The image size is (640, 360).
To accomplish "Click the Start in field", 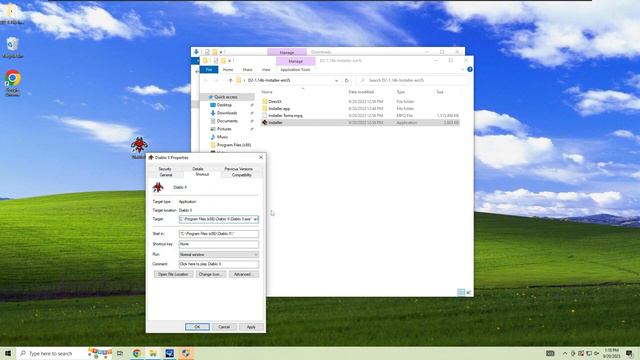I will 219,234.
